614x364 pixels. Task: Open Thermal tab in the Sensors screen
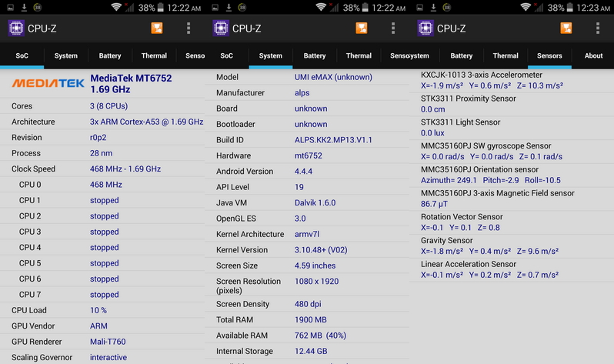pyautogui.click(x=506, y=55)
